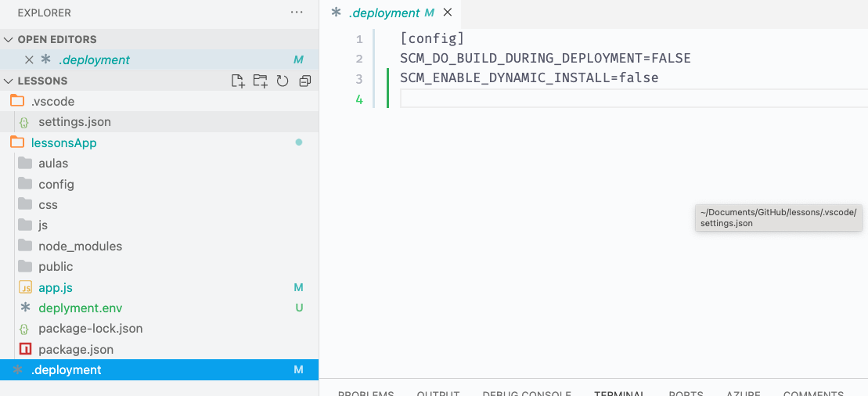
Task: Select .deployment file in the tree root
Action: [160, 370]
